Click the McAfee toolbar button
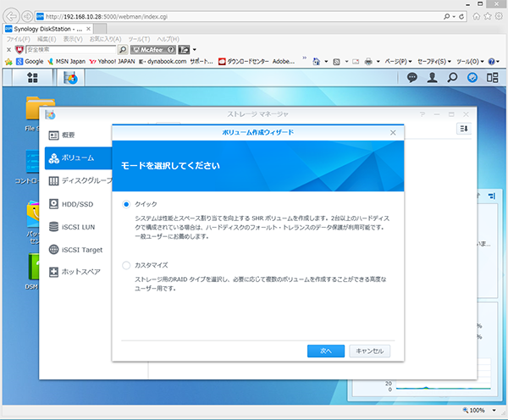The height and width of the screenshot is (420, 508). [153, 50]
